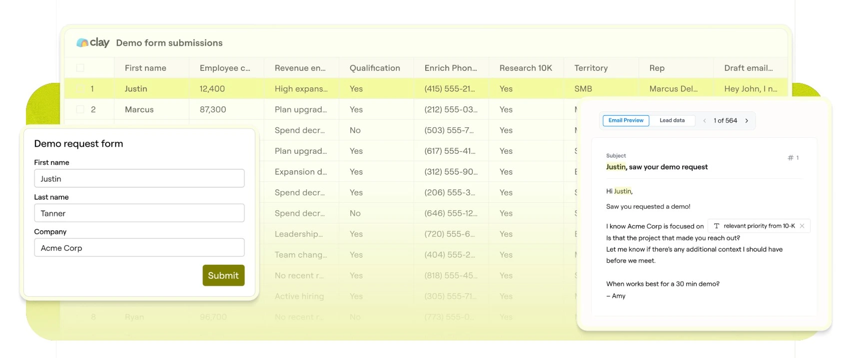The image size is (868, 358).
Task: Select the 'Team chang...' revenue cell
Action: click(x=301, y=255)
